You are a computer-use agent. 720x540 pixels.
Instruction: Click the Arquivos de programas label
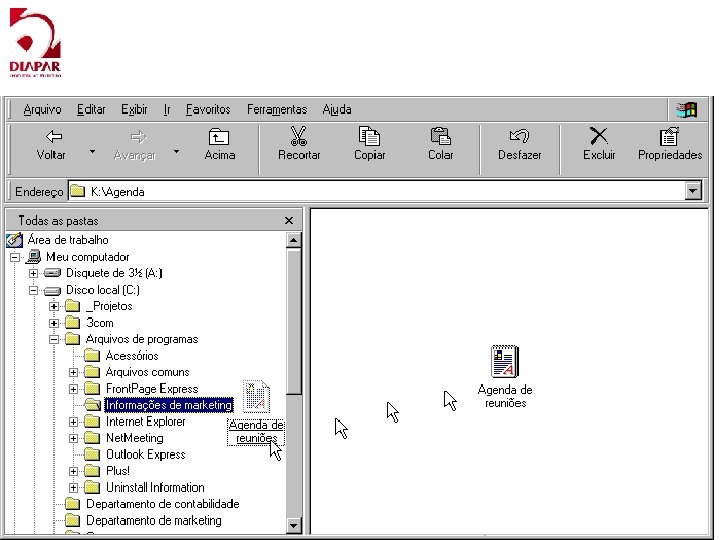click(142, 339)
